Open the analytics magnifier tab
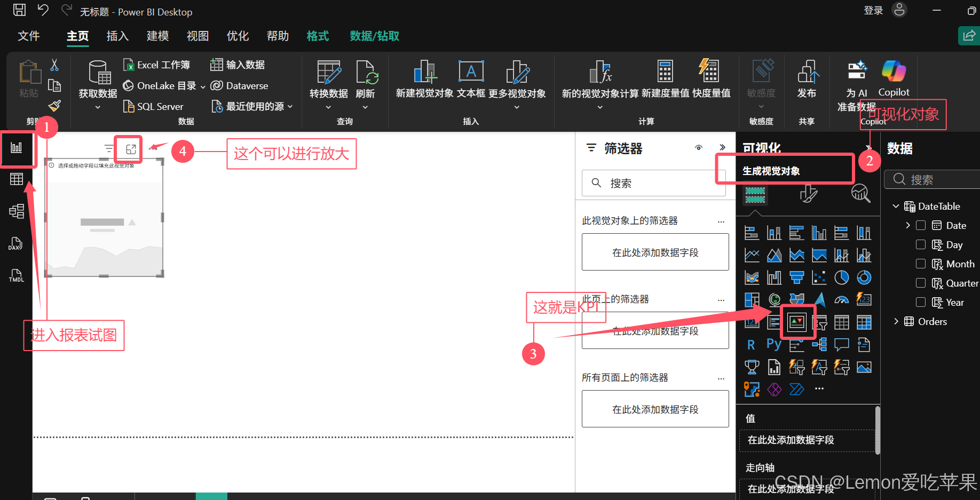 pos(860,193)
